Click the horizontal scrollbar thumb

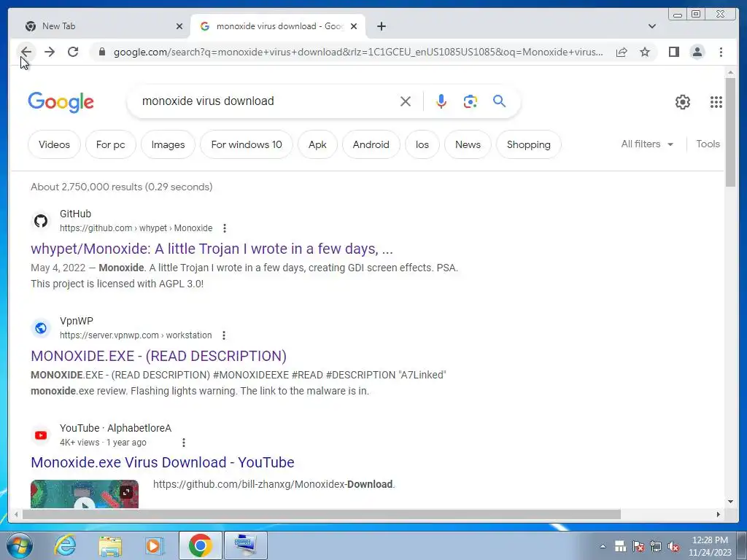(x=322, y=514)
